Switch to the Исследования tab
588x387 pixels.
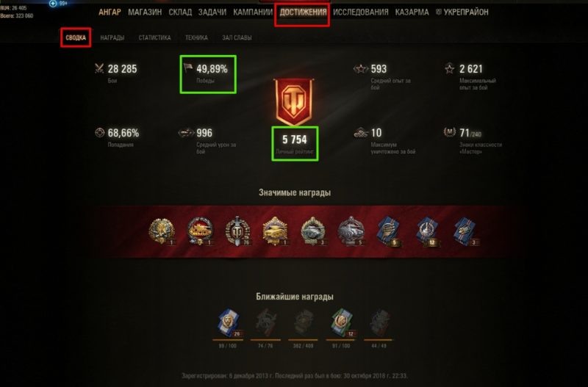(361, 12)
